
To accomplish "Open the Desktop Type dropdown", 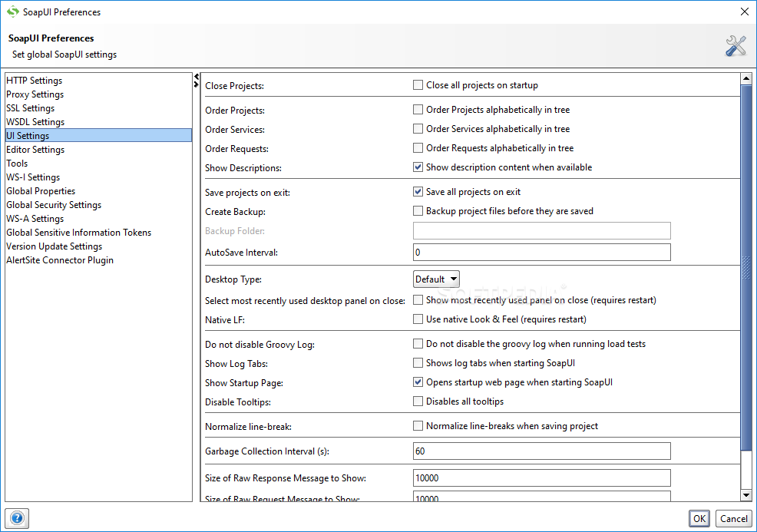I will pyautogui.click(x=436, y=279).
